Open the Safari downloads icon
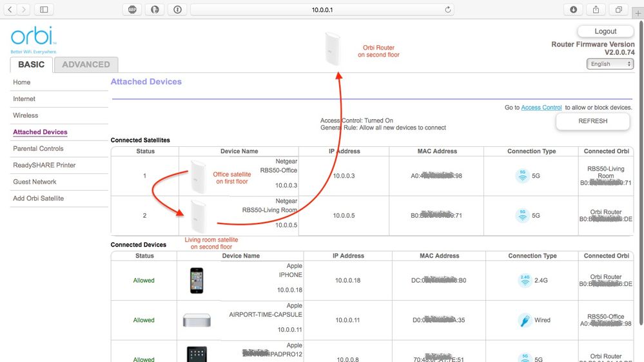 tap(573, 10)
